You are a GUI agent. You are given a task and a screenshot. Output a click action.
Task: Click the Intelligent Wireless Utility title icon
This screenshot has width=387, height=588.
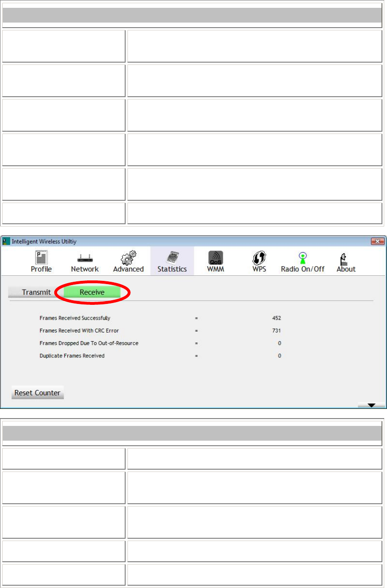(x=7, y=241)
